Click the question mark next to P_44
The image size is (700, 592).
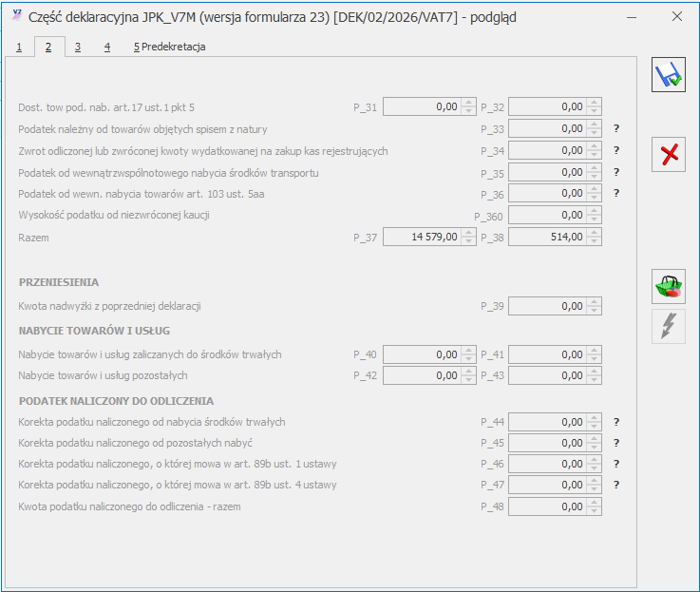click(616, 422)
